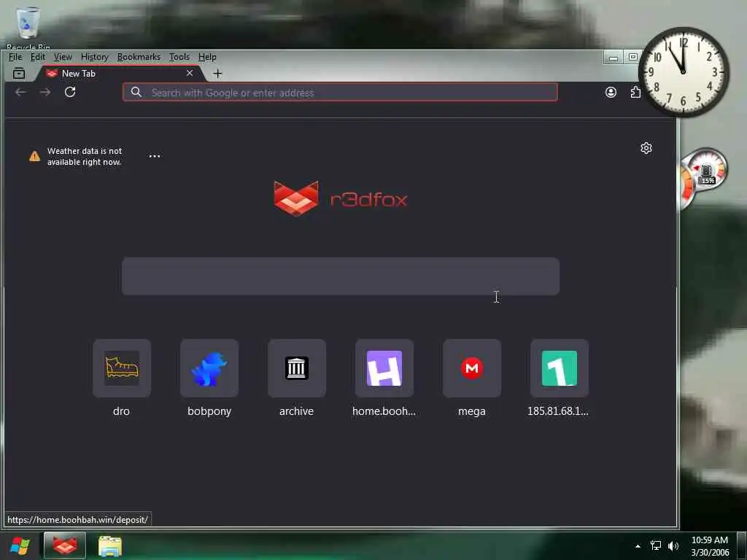The width and height of the screenshot is (747, 560).
Task: Open the volume speaker tray icon
Action: coord(673,546)
